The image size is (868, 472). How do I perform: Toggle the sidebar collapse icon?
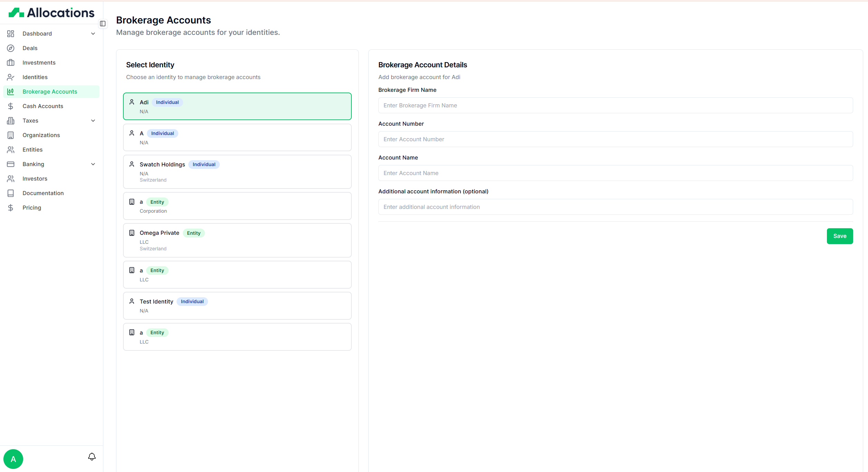click(103, 23)
